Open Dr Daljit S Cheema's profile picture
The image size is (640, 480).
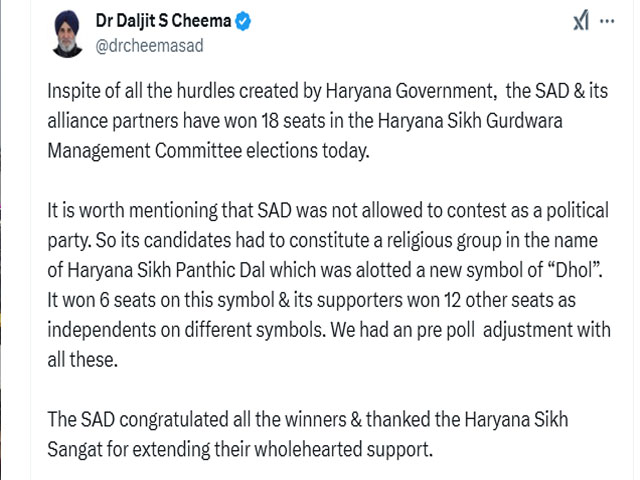click(67, 34)
